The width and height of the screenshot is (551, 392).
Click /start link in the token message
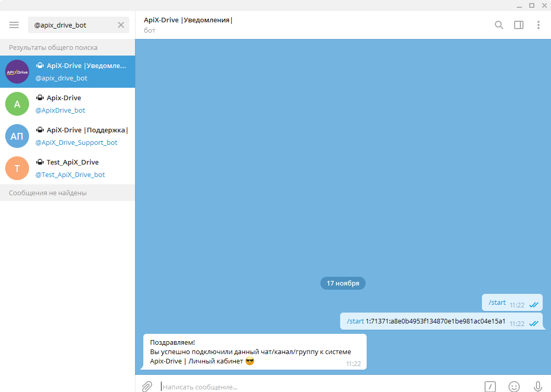355,321
